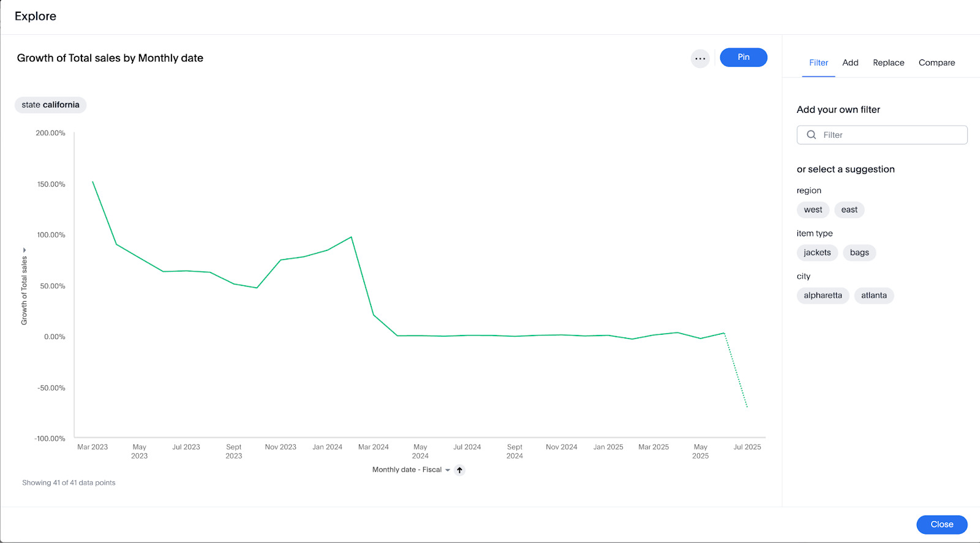This screenshot has height=543, width=980.
Task: Pick the atlanta city suggestion
Action: pos(874,296)
